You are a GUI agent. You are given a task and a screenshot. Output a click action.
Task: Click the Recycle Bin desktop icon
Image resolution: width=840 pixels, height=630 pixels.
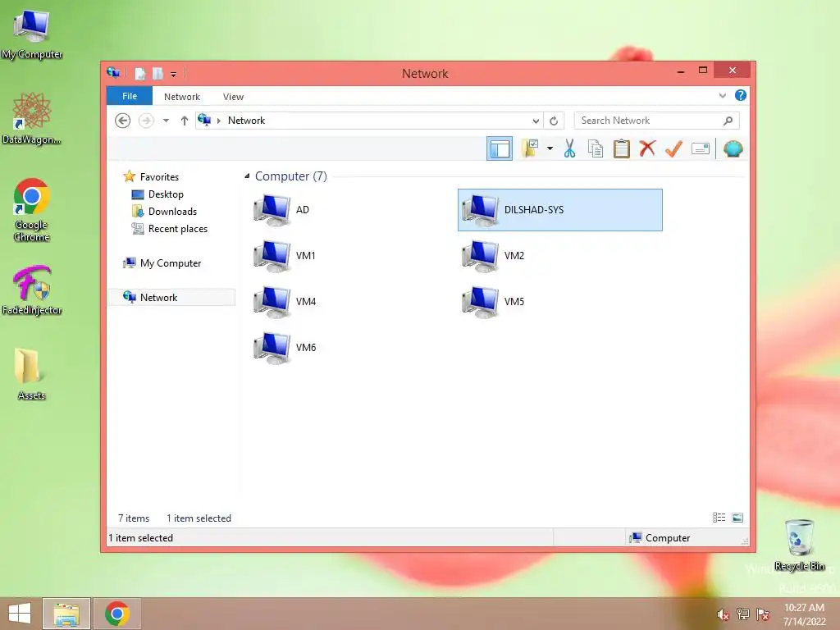pyautogui.click(x=799, y=545)
